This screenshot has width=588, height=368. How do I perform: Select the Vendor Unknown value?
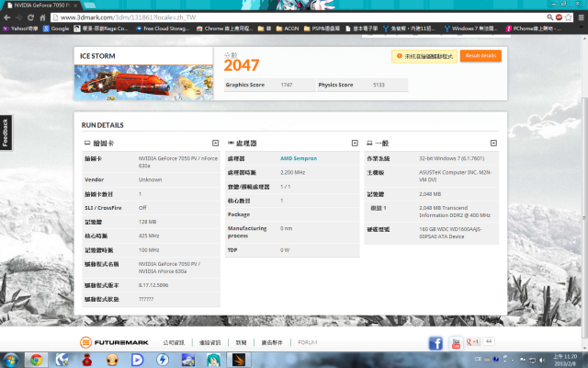point(150,180)
